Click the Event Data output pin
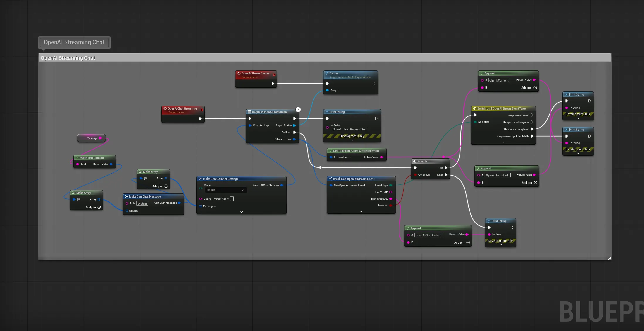 (391, 192)
